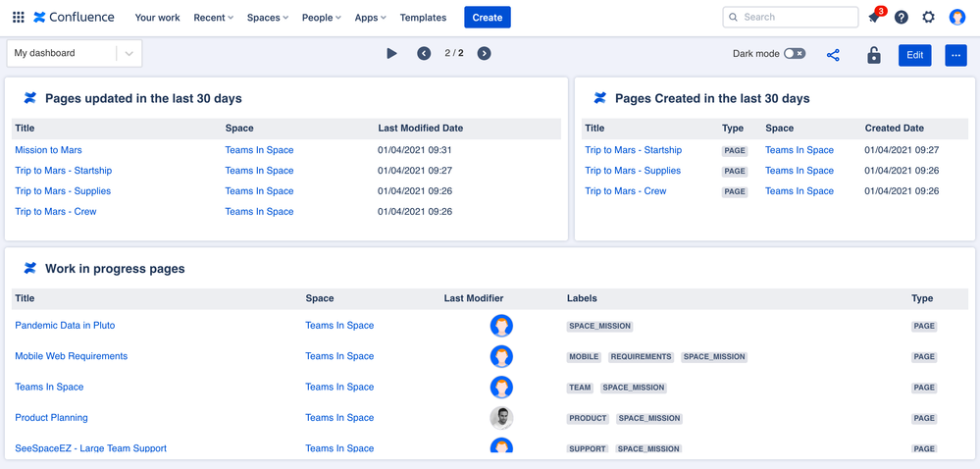The height and width of the screenshot is (469, 980).
Task: Start the dashboard slideshow play button
Action: point(391,54)
